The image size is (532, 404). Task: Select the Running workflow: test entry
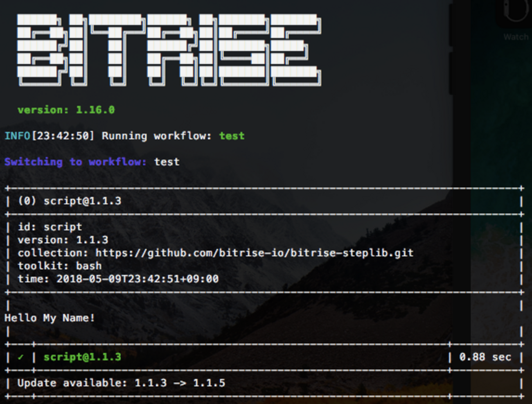pyautogui.click(x=123, y=135)
